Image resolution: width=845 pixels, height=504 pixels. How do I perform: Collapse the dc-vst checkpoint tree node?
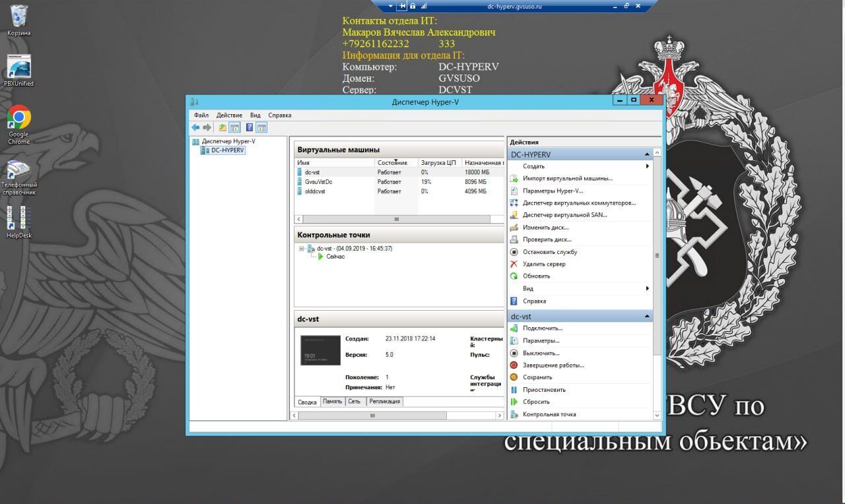pyautogui.click(x=302, y=249)
